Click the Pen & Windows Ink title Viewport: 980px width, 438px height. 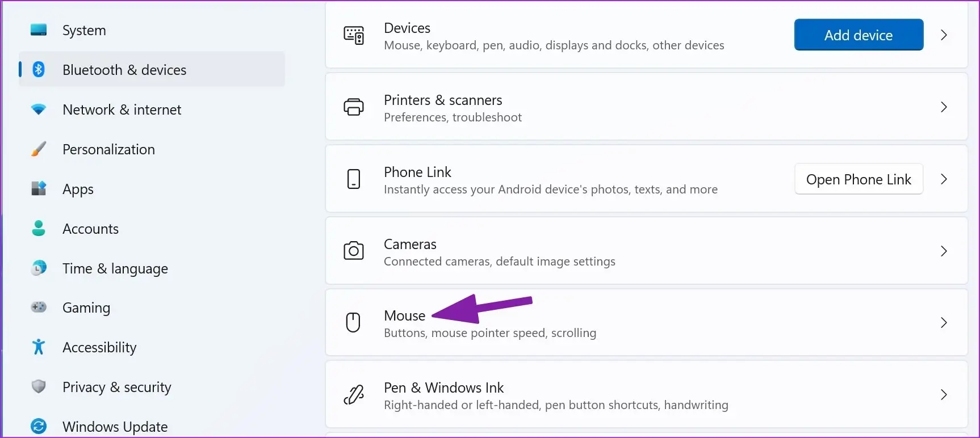[x=443, y=388]
